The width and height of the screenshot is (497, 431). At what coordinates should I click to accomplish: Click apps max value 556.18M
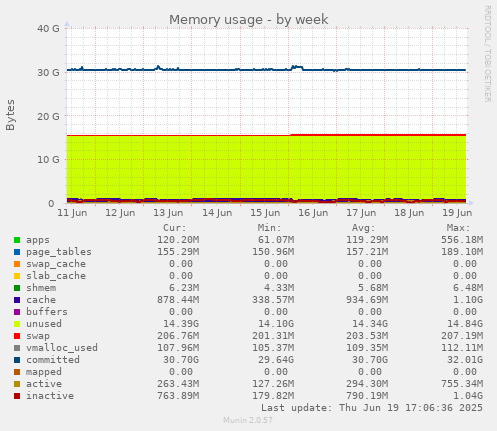(462, 240)
